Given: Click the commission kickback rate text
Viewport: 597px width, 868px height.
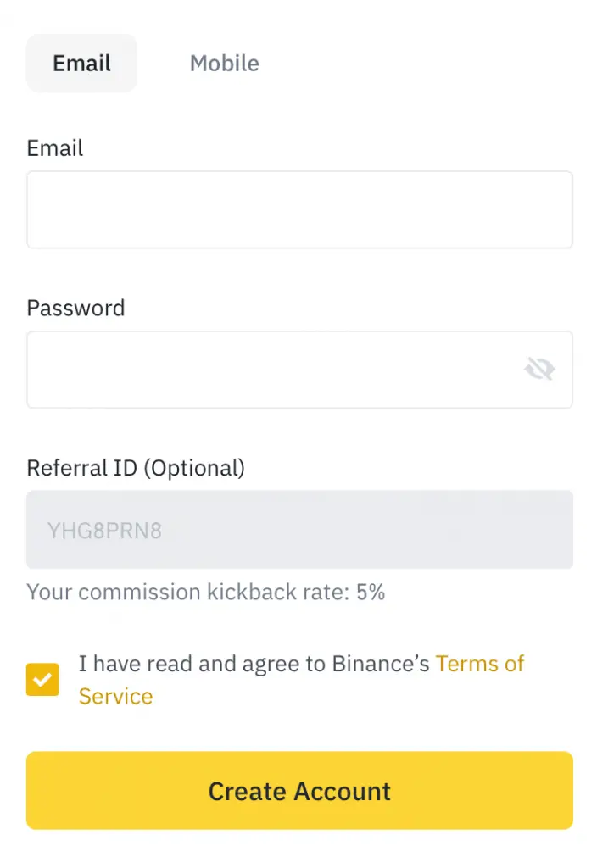Looking at the screenshot, I should 205,592.
